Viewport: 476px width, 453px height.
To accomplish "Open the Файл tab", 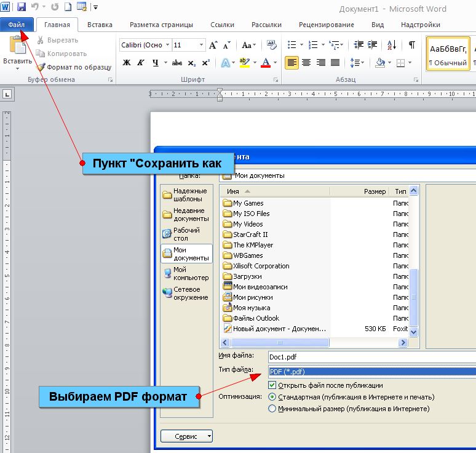I will [x=17, y=25].
